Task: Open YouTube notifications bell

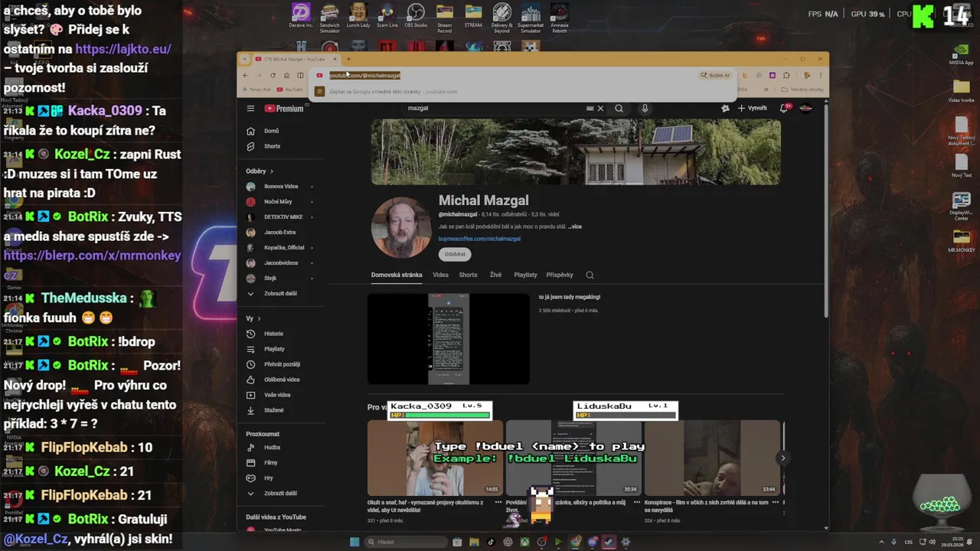Action: [784, 109]
